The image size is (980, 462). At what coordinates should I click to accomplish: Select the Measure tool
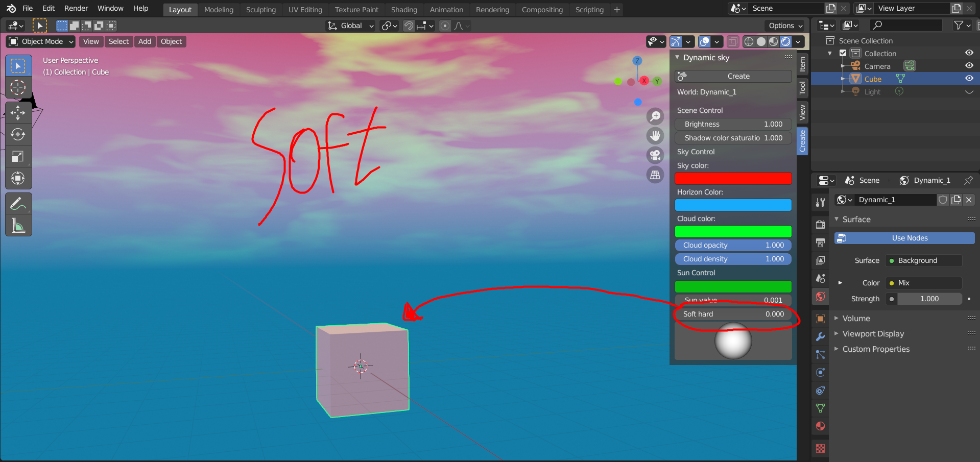point(18,226)
